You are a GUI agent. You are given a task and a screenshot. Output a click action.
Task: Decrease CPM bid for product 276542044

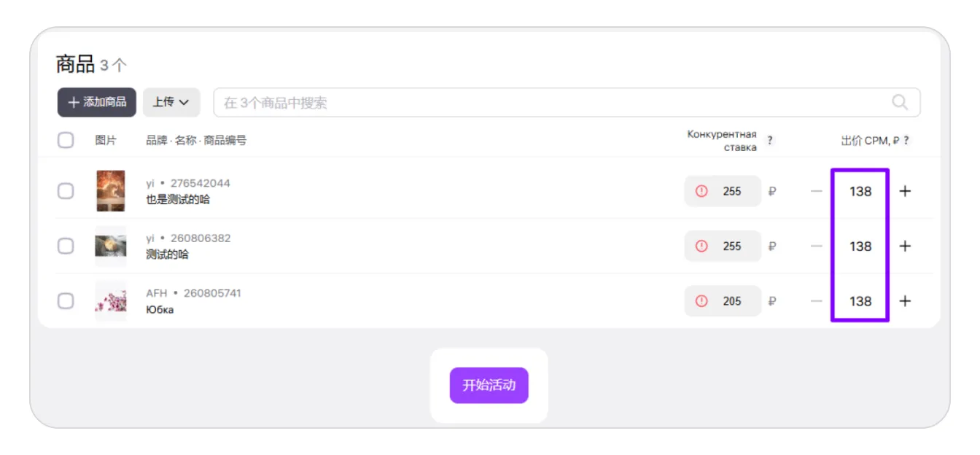(x=816, y=191)
